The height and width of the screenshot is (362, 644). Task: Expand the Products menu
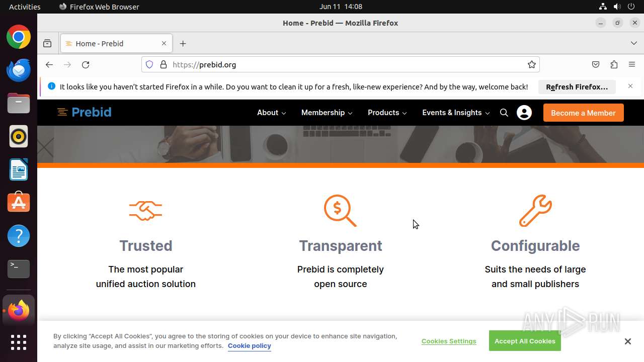click(x=387, y=113)
